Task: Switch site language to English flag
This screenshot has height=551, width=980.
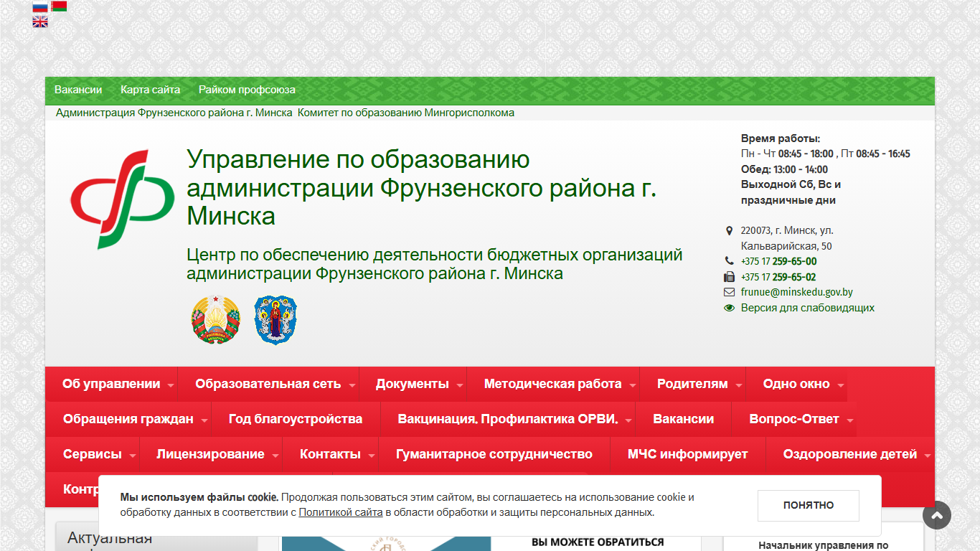Action: point(40,22)
